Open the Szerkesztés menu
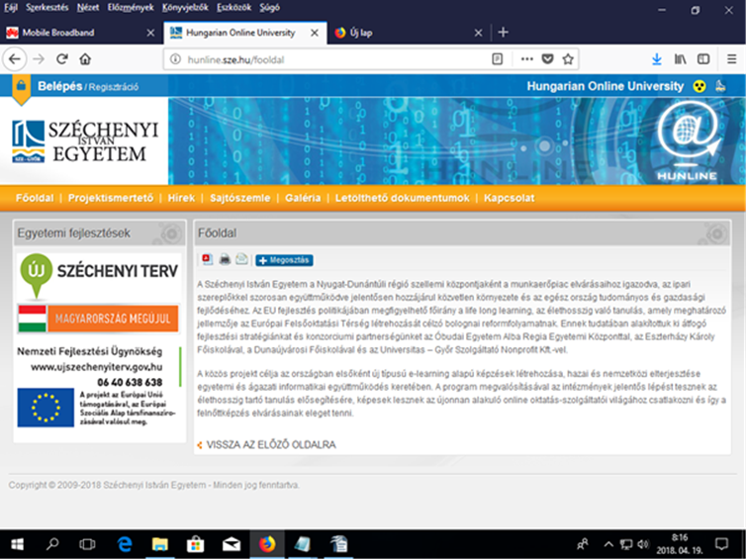Screen dimensions: 747x560 tap(47, 8)
